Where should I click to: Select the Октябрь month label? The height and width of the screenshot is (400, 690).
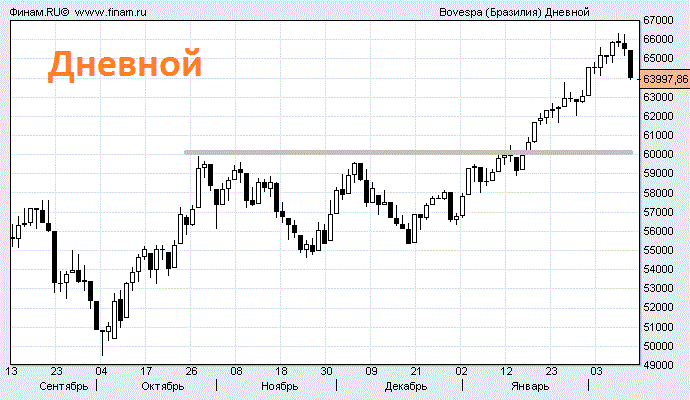coord(162,386)
